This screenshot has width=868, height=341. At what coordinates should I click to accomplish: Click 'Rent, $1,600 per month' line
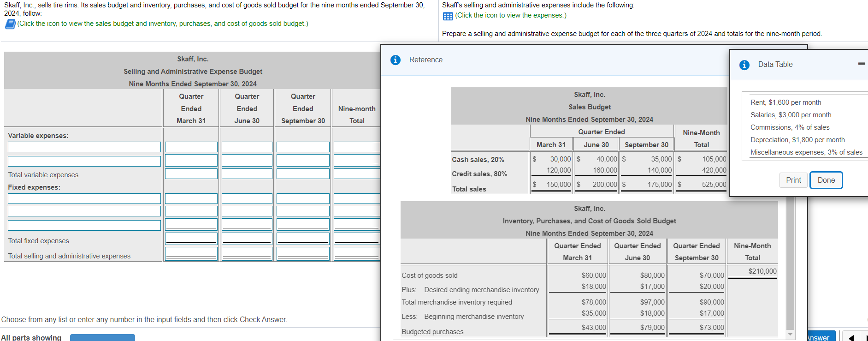(x=785, y=102)
